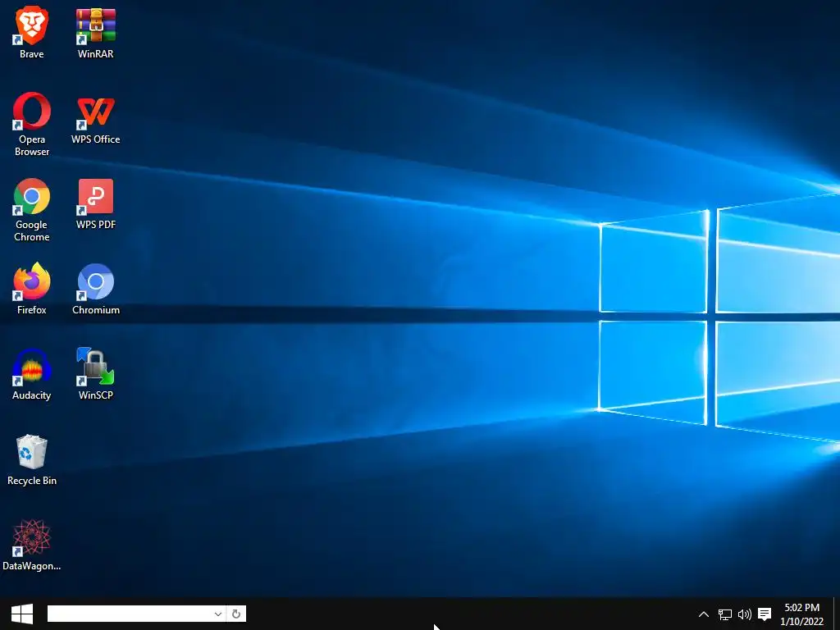Click the taskbar address input field
This screenshot has width=840, height=630.
click(x=130, y=614)
